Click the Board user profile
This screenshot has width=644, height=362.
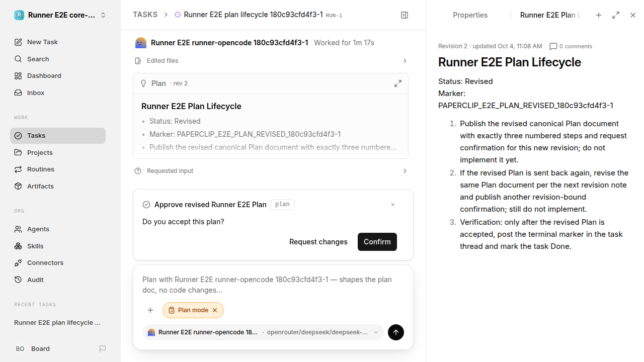pyautogui.click(x=33, y=348)
